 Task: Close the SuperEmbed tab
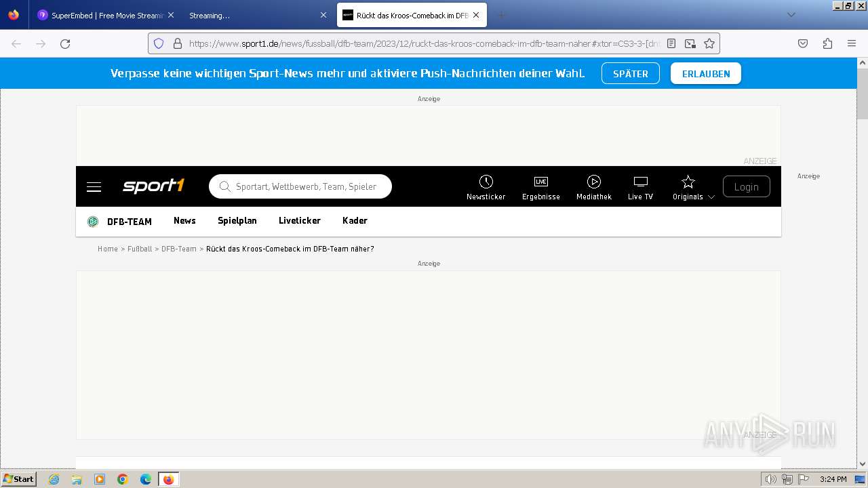[171, 15]
